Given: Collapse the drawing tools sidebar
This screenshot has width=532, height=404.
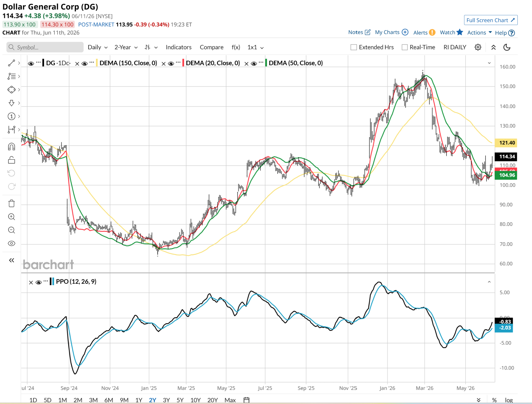Looking at the screenshot, I should coord(11,260).
